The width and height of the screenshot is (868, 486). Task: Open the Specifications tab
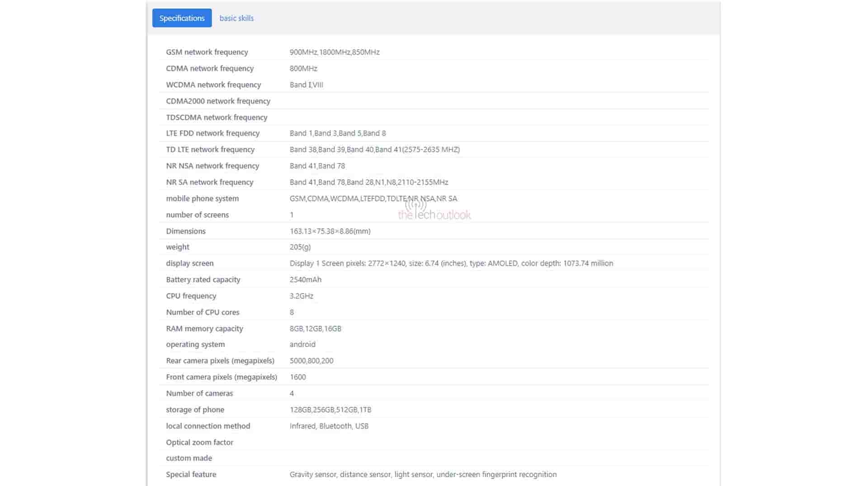click(x=182, y=18)
